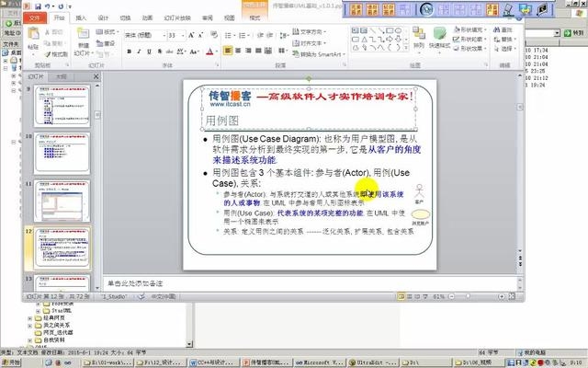588x368 pixels.
Task: Click the Reset slide button
Action: coord(106,43)
